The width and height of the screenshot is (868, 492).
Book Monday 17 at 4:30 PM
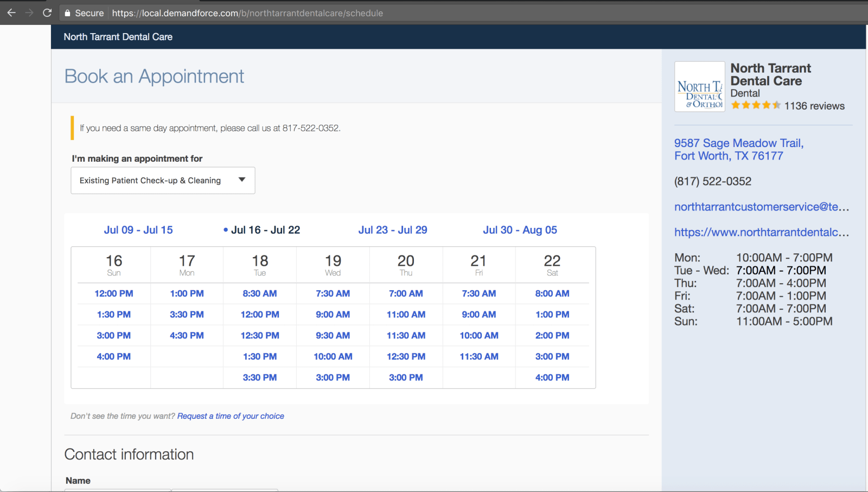(187, 336)
